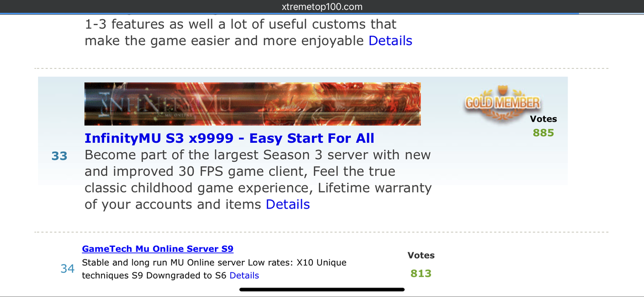
Task: Open the InfinityMU banner image
Action: 253,104
